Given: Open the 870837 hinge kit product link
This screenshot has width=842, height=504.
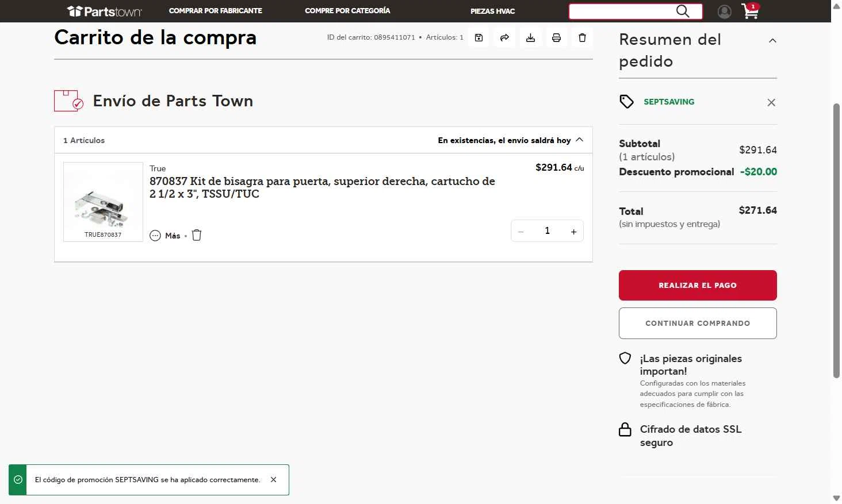Looking at the screenshot, I should 322,187.
